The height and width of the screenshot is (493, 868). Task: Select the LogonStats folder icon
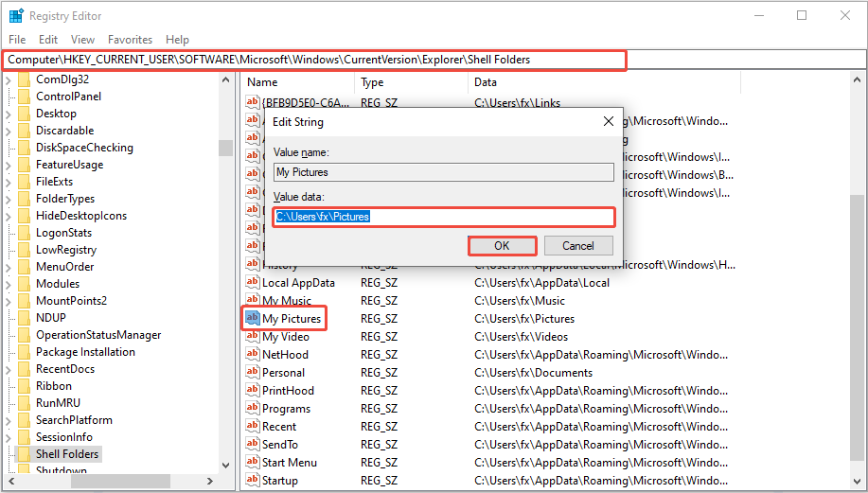(24, 233)
